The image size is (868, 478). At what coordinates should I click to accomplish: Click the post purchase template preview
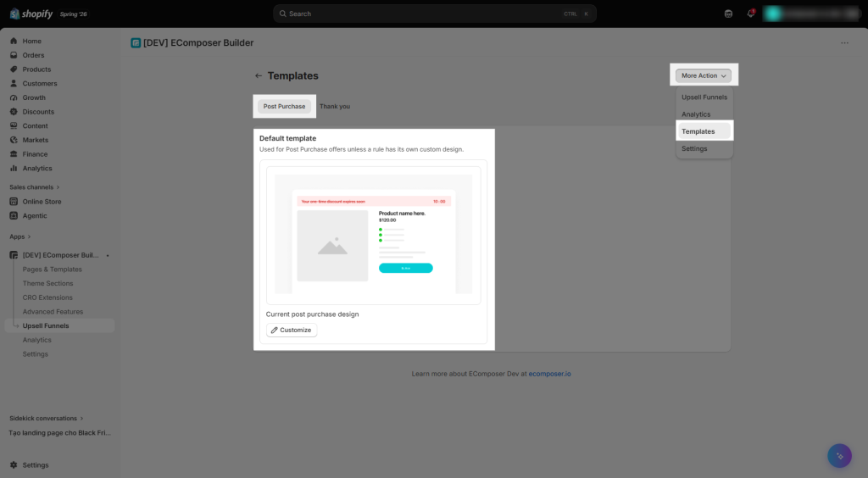374,234
